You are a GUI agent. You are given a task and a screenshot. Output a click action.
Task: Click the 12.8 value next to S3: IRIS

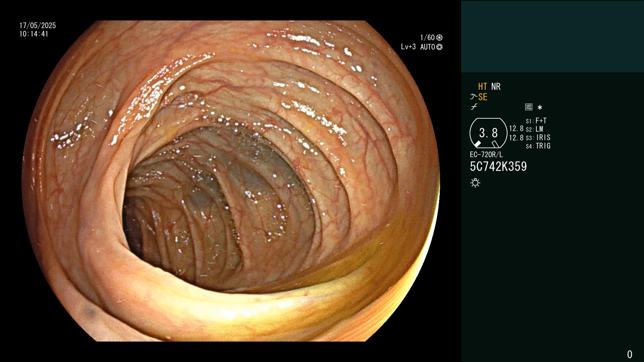pos(516,138)
